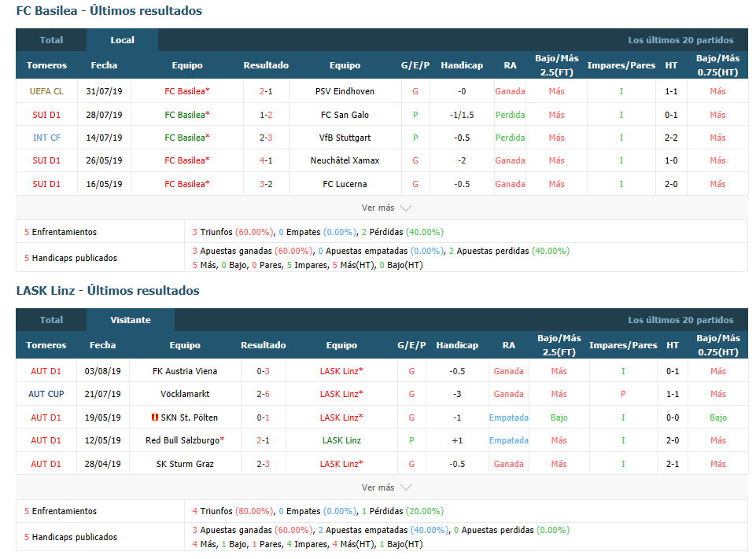This screenshot has height=559, width=756.
Task: Click the Impares/Pares header in FC Basilea table
Action: pyautogui.click(x=621, y=65)
